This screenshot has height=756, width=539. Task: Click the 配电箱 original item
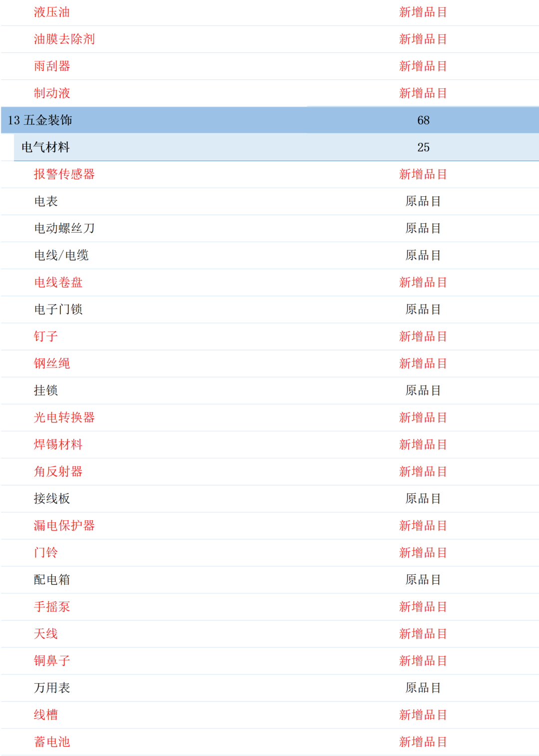[x=51, y=580]
